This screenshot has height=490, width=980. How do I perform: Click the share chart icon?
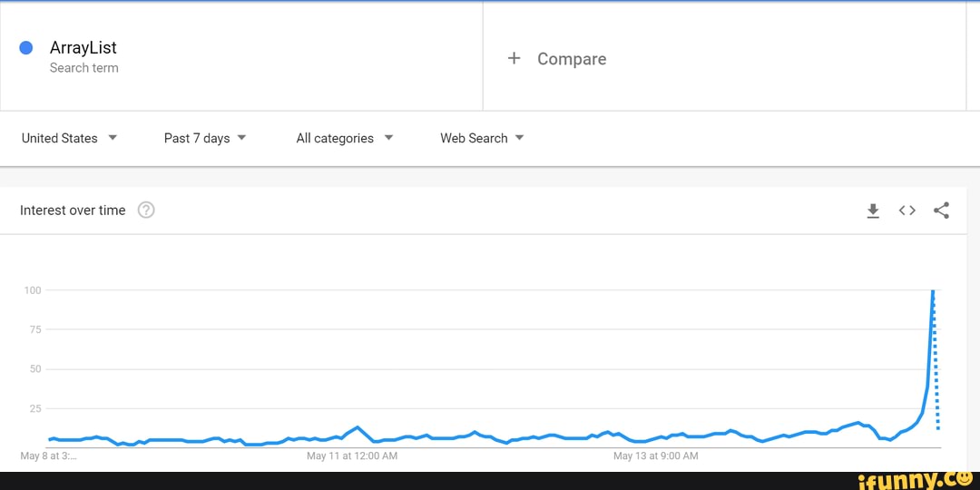[941, 211]
